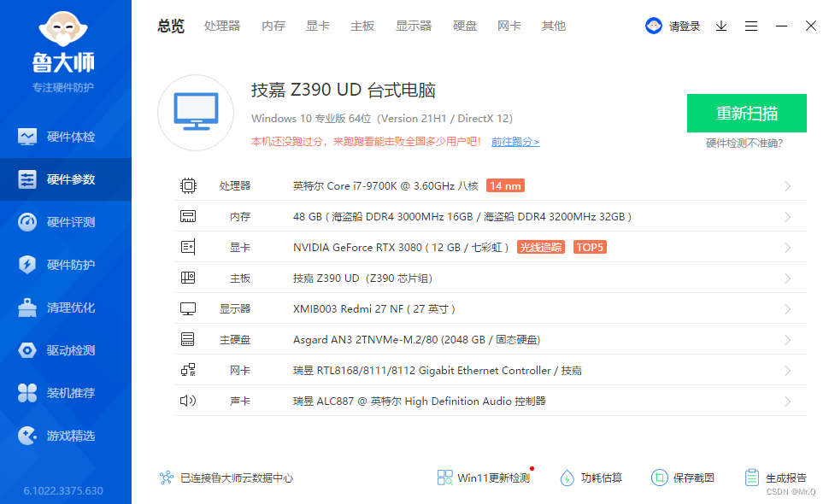Switch to the top 内存 tab
This screenshot has height=504, width=829.
(x=273, y=26)
